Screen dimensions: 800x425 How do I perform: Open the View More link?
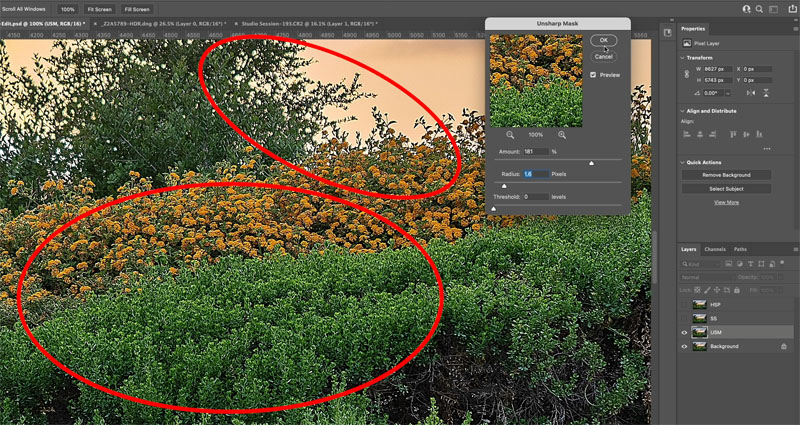click(726, 203)
